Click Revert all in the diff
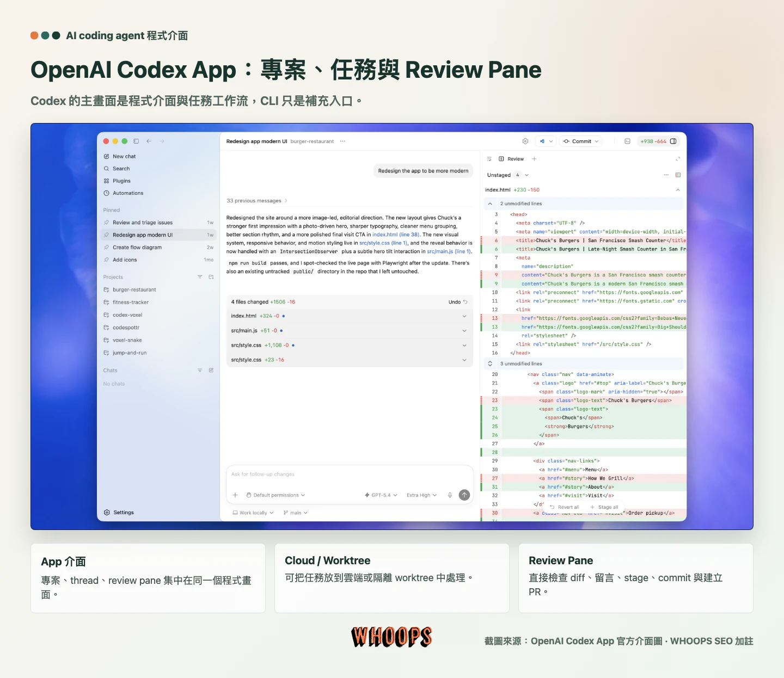The image size is (784, 678). pos(565,507)
